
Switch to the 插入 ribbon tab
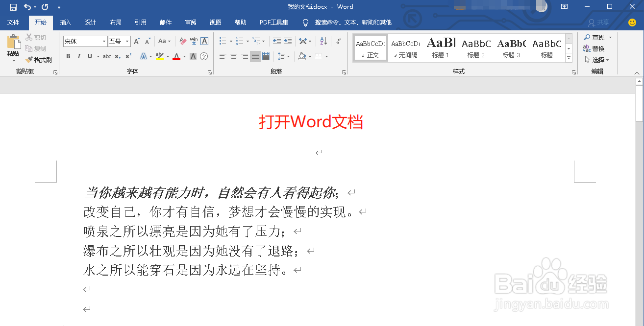pyautogui.click(x=66, y=22)
